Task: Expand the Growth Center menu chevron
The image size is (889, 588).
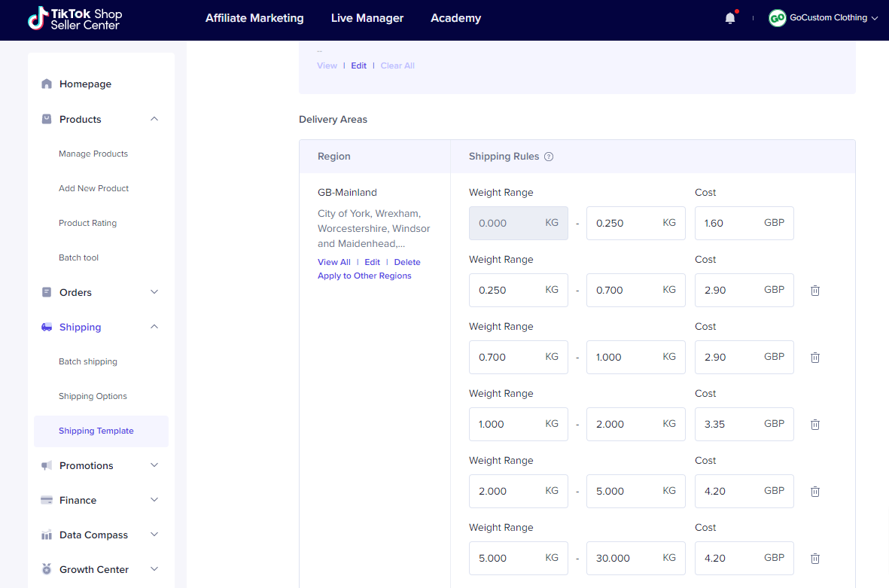Action: (154, 569)
